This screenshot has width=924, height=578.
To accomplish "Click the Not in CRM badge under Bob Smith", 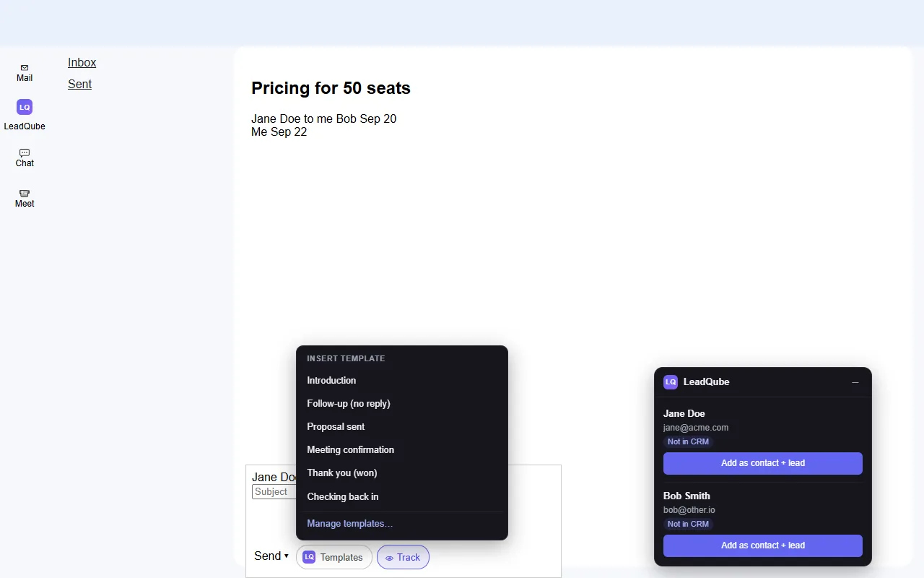I will tap(688, 524).
